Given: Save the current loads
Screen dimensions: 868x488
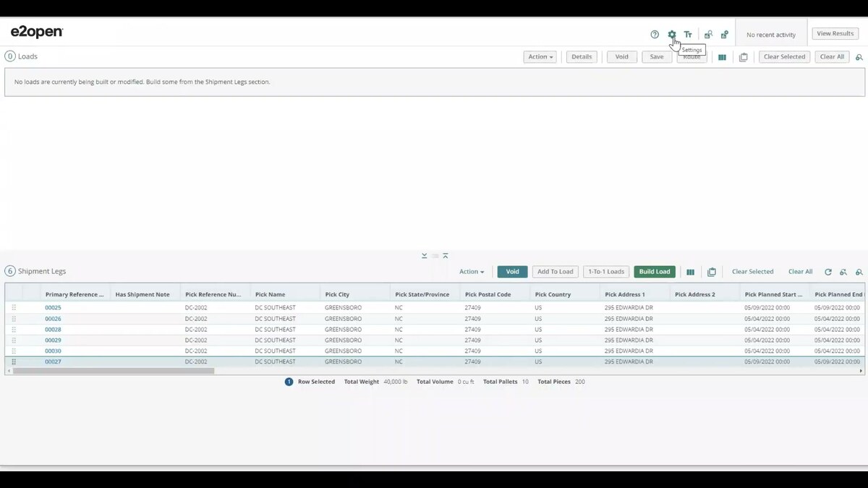Looking at the screenshot, I should [x=657, y=57].
